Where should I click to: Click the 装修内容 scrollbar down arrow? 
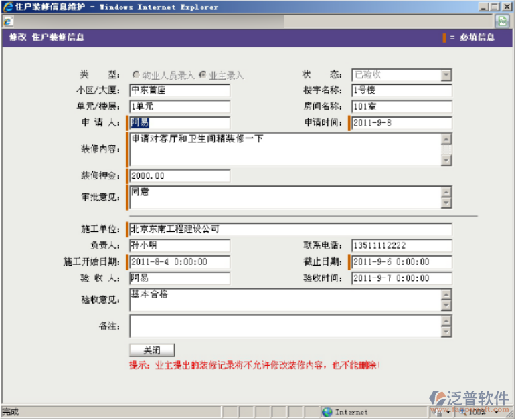coord(446,160)
